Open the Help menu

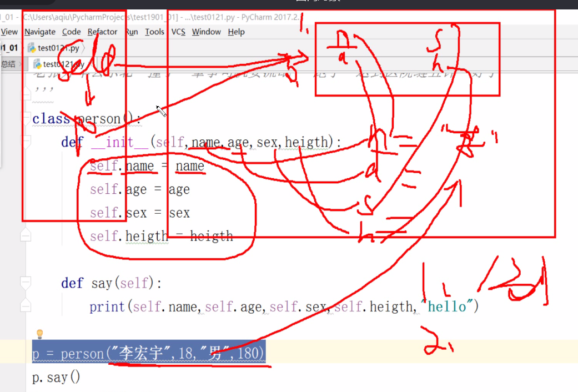[x=236, y=32]
